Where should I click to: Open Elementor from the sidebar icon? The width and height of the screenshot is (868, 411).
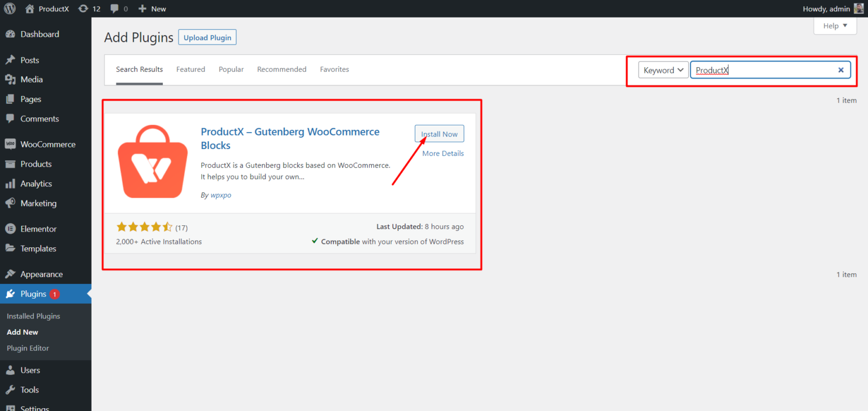(x=11, y=229)
